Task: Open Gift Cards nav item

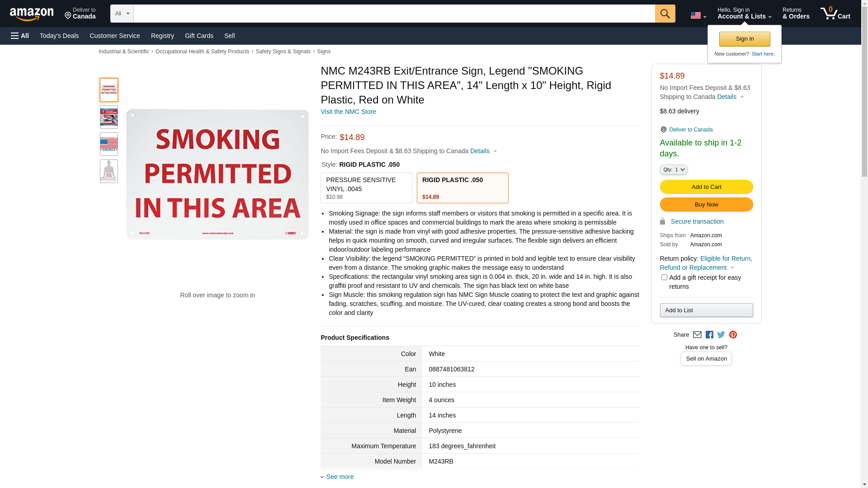Action: pyautogui.click(x=199, y=36)
